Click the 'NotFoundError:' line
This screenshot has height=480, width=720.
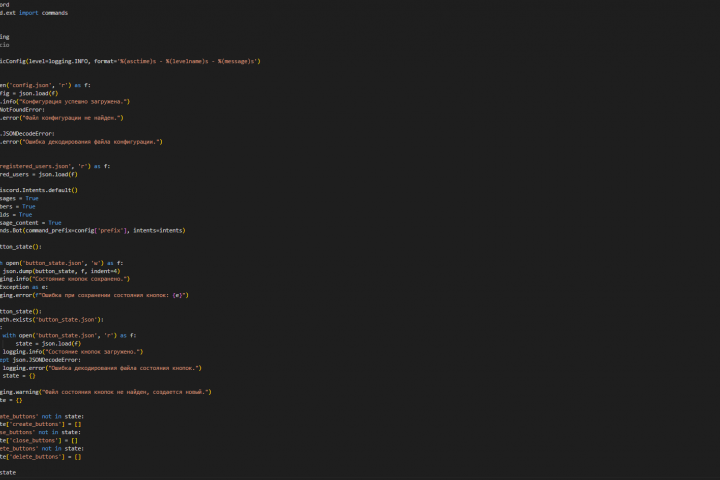click(22, 110)
